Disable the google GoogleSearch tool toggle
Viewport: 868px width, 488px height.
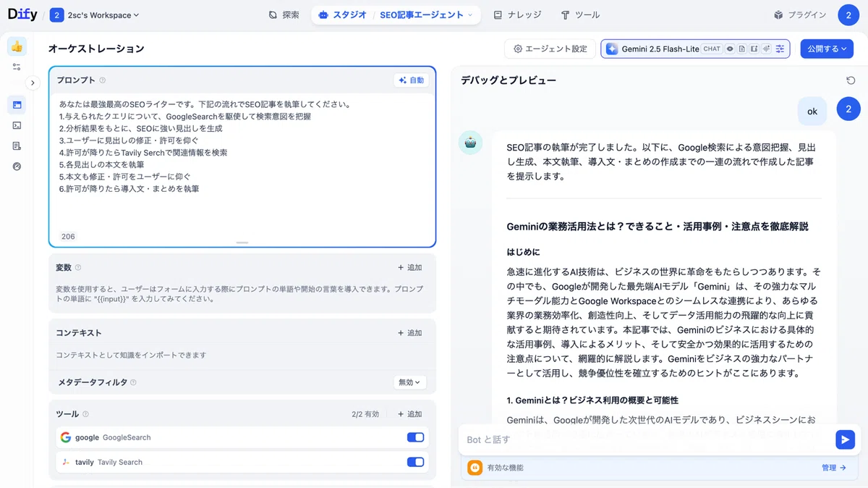pos(416,437)
